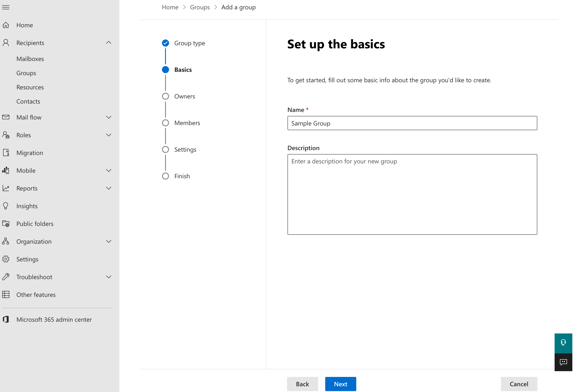Viewport: 579px width, 392px height.
Task: Click Groups in the breadcrumb
Action: (x=200, y=7)
